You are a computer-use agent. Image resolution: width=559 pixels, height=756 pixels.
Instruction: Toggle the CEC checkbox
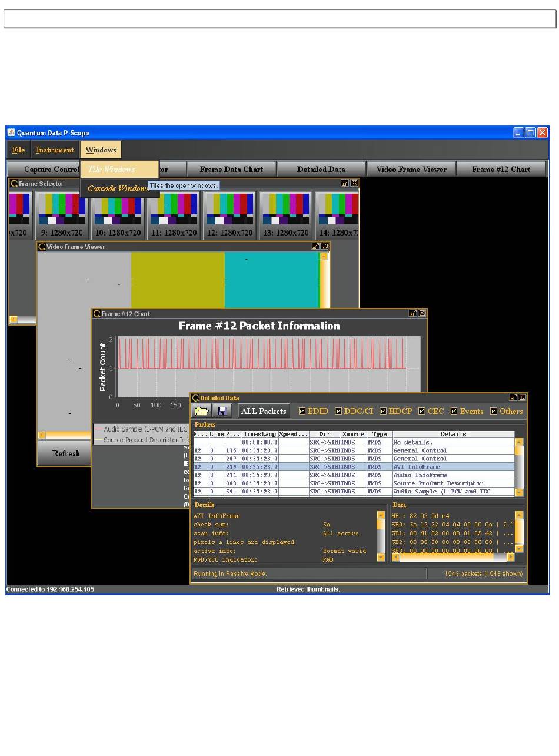pos(421,411)
